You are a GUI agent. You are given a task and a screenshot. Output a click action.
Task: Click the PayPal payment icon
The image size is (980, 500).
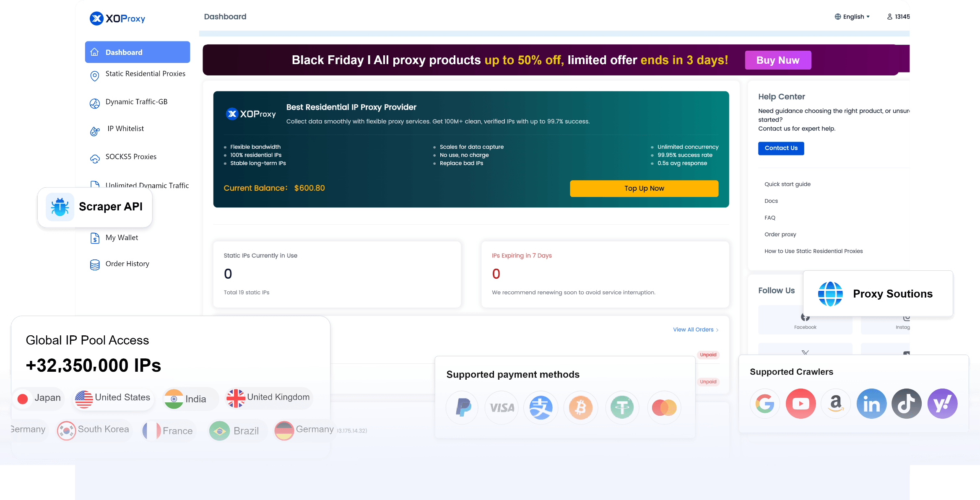point(463,407)
